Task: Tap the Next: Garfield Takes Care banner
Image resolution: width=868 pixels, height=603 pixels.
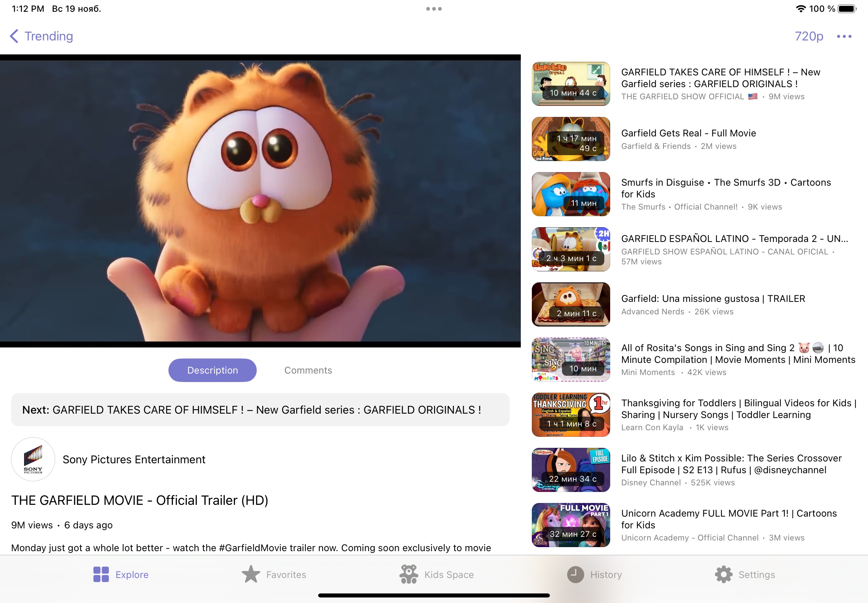Action: tap(260, 410)
